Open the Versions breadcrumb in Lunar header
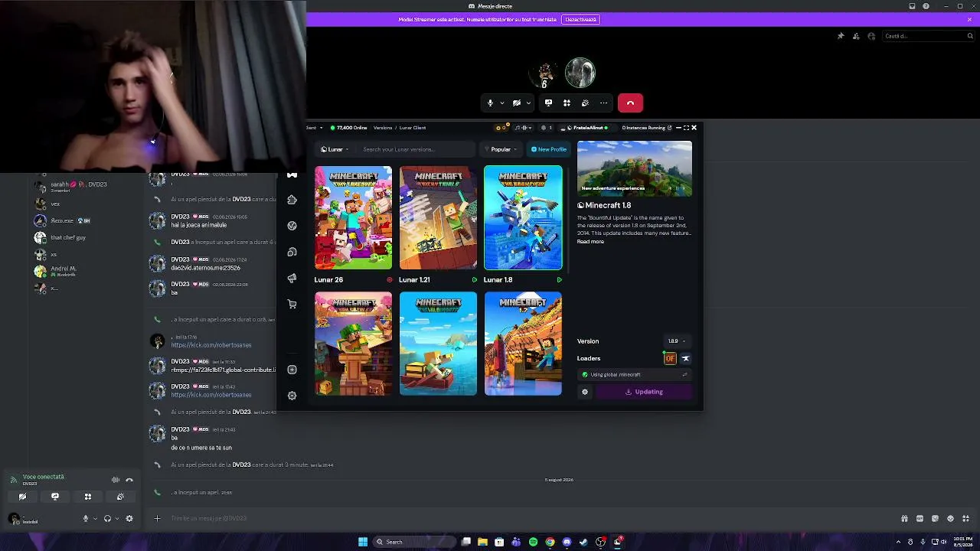 pos(383,128)
